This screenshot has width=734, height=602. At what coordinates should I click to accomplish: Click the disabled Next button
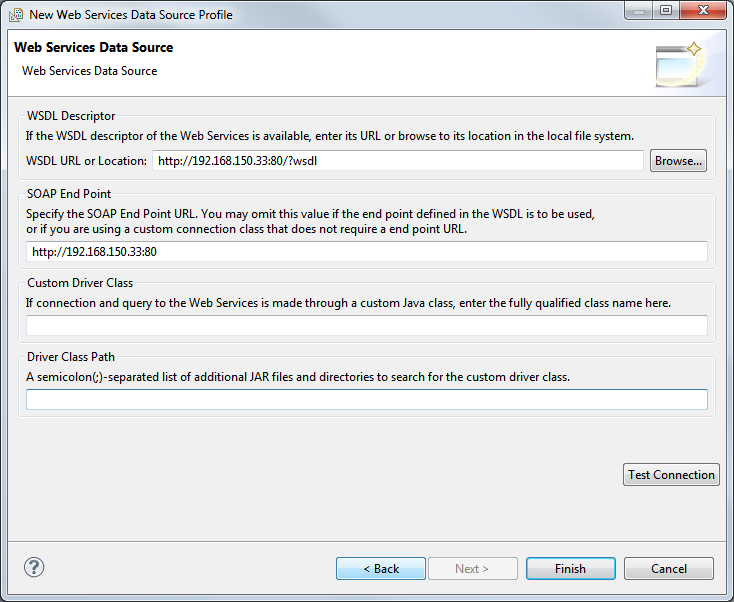pyautogui.click(x=472, y=569)
